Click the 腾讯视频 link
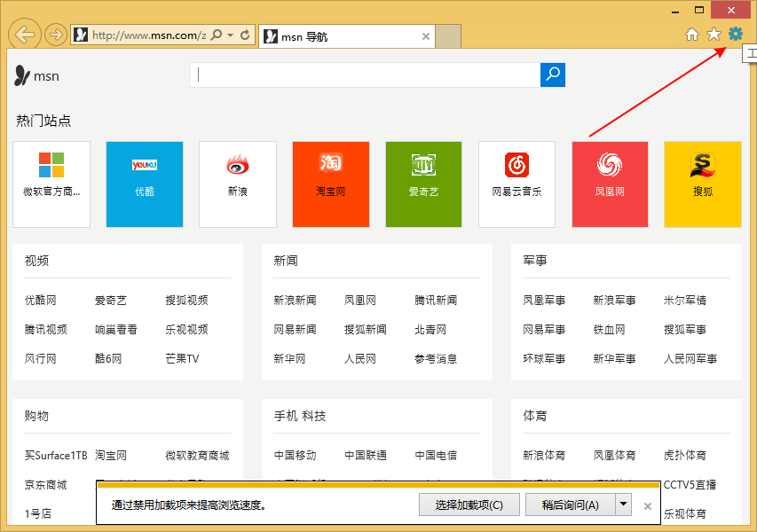 (46, 330)
